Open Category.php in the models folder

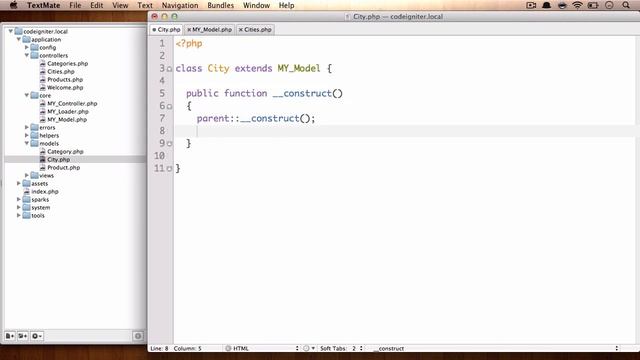[65, 151]
